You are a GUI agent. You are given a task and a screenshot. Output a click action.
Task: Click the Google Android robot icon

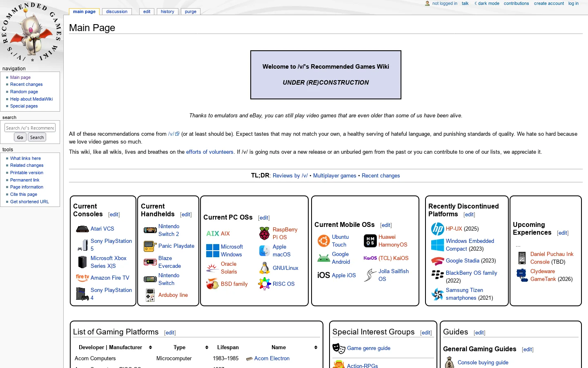point(324,258)
